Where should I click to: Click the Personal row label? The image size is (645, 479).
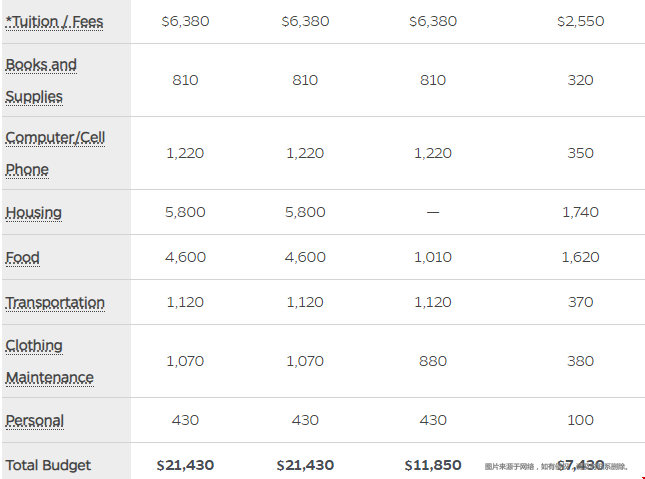tap(35, 421)
